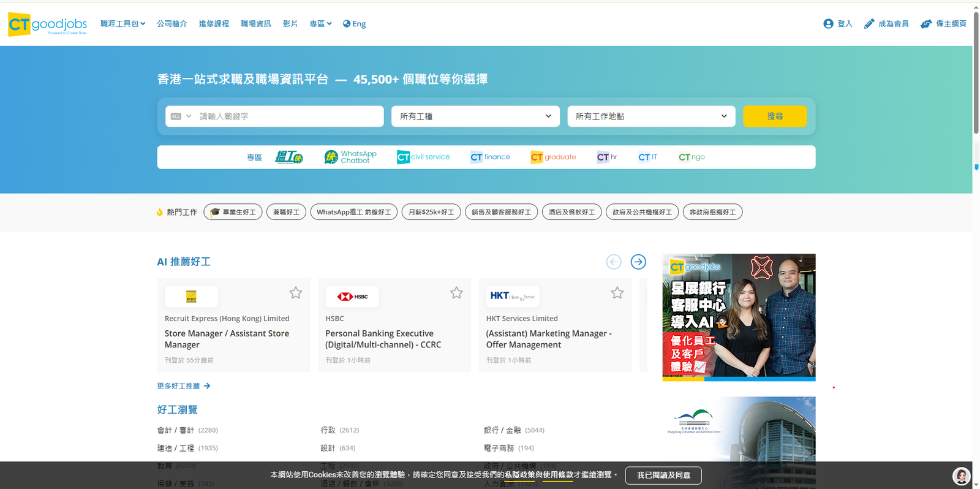Select the 非政府組織好工 tag
The image size is (980, 489).
click(713, 212)
